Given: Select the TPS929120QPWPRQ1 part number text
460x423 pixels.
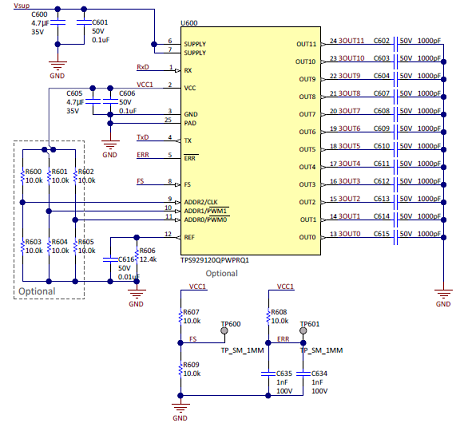Looking at the screenshot, I should pyautogui.click(x=215, y=260).
